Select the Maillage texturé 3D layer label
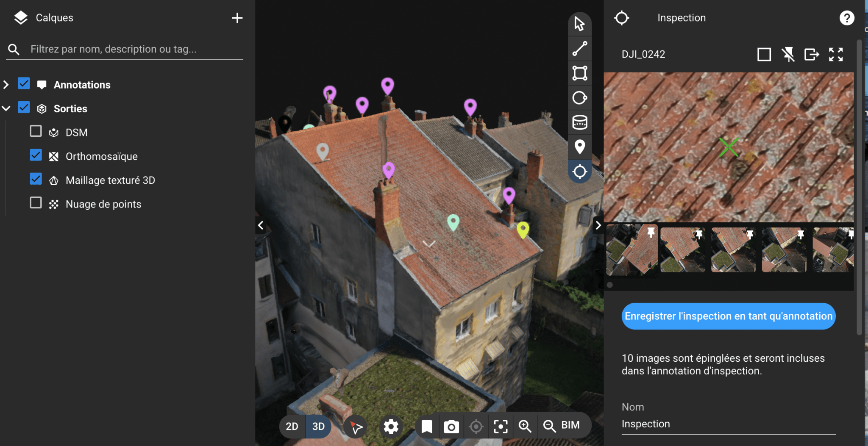This screenshot has width=868, height=446. click(110, 180)
